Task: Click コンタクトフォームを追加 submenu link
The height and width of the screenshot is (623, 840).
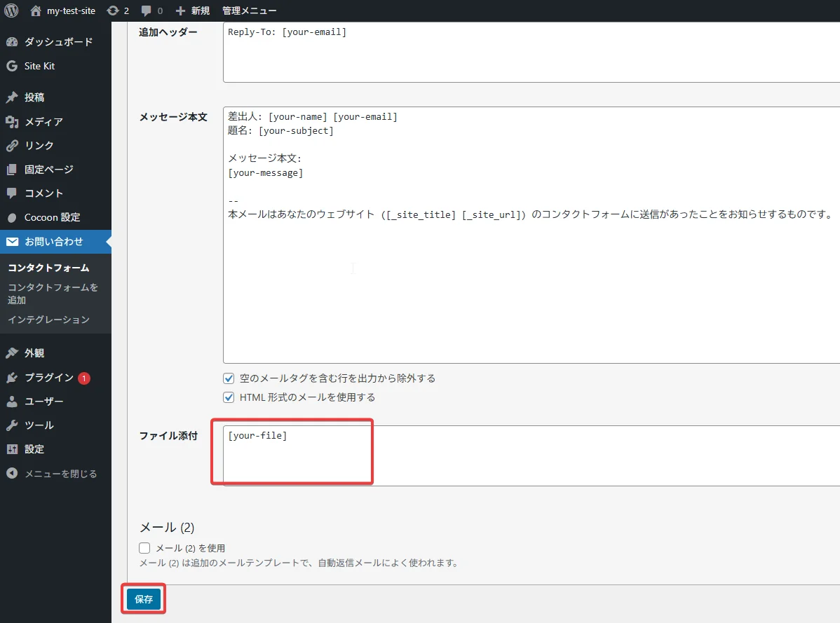Action: click(53, 294)
